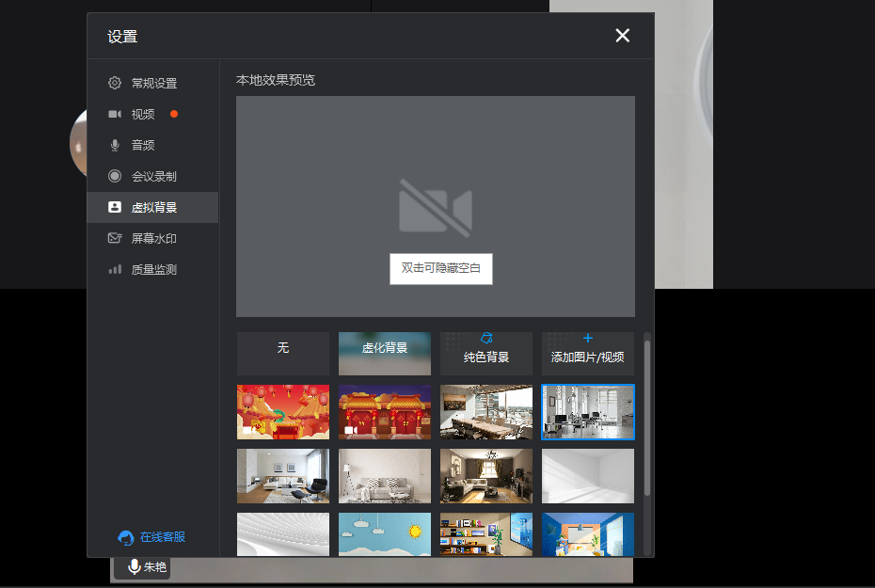Click the 本地效果预览 heading text
The width and height of the screenshot is (875, 588).
point(276,80)
